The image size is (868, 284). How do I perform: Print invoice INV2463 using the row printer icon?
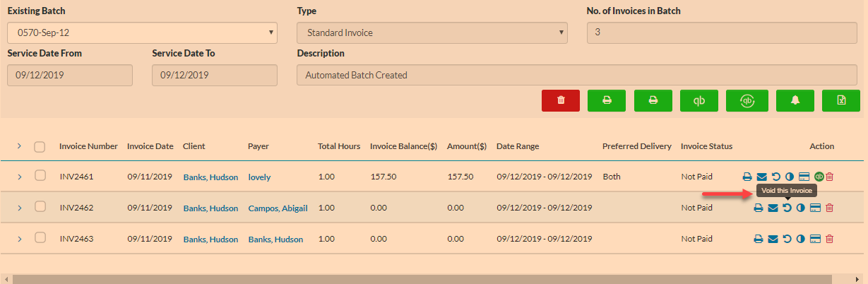[x=758, y=239]
